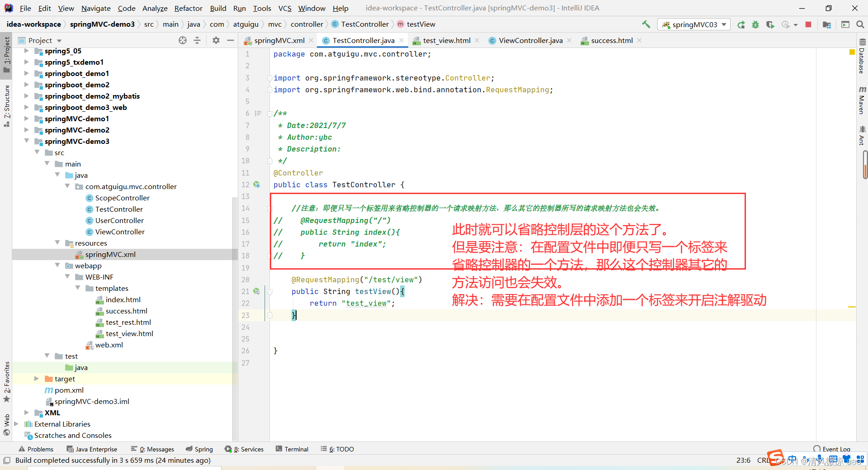Click testView method breadcrumb
This screenshot has height=470, width=868.
(x=416, y=24)
